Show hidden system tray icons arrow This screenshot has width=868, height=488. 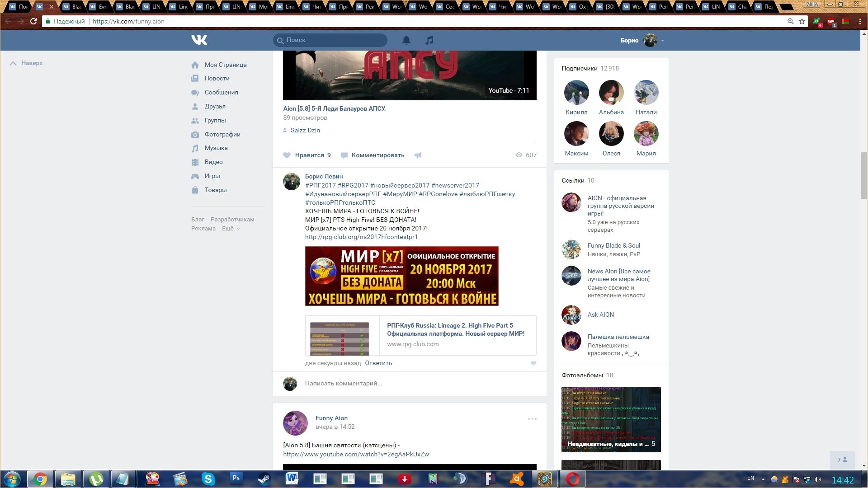pos(763,479)
